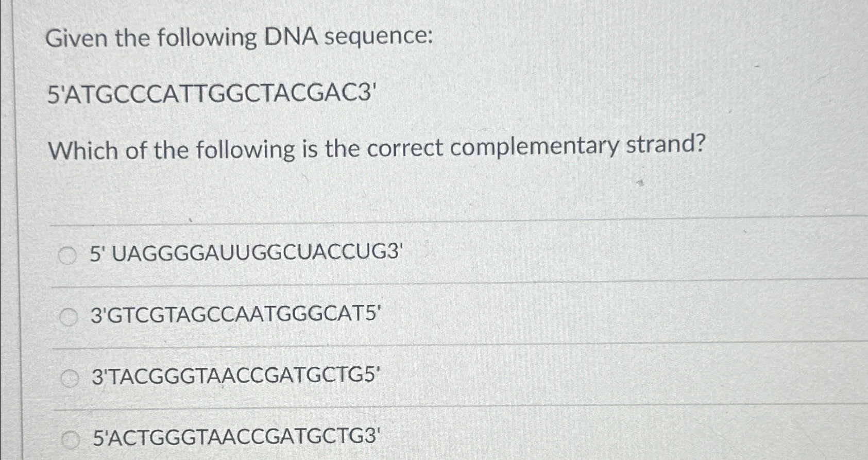The image size is (868, 460).
Task: Click the word "correct" in the question
Action: [x=405, y=148]
